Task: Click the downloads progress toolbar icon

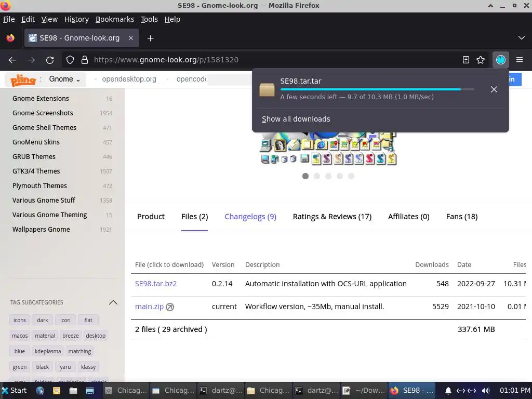Action: pos(500,60)
